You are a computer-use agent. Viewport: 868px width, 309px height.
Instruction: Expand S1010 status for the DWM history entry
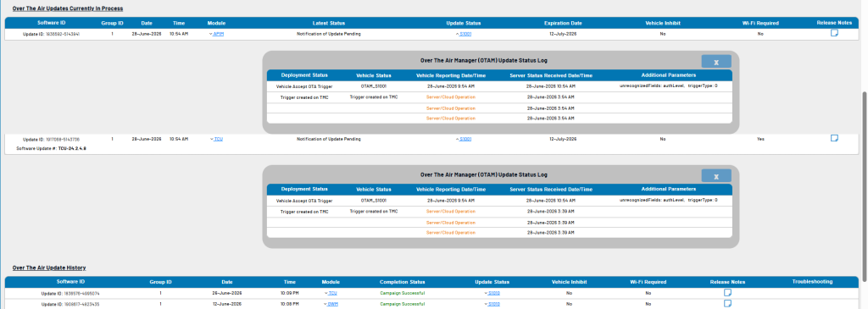pyautogui.click(x=492, y=304)
